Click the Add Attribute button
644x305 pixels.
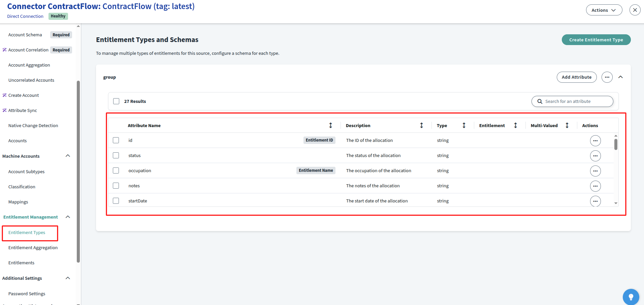(x=576, y=77)
